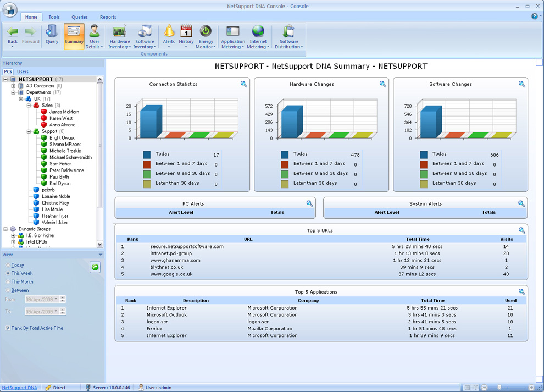The image size is (544, 392).
Task: Refresh the view with the green button
Action: coord(95,267)
